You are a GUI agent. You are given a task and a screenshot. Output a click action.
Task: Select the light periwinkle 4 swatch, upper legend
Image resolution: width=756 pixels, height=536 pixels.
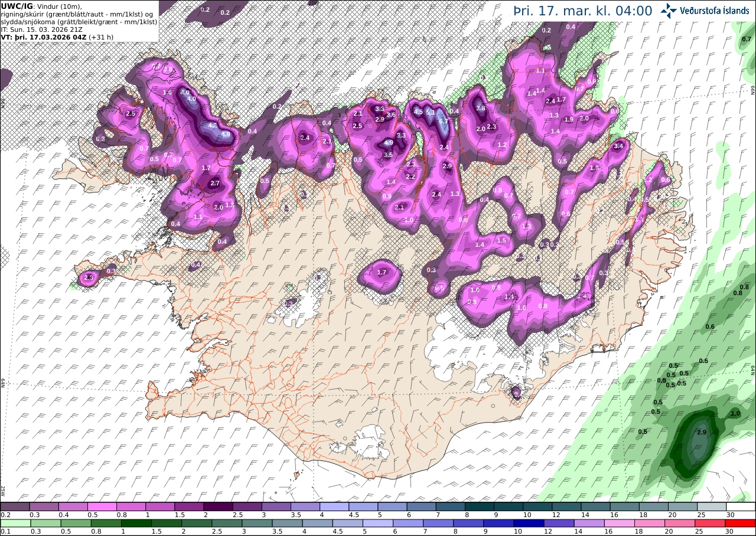(334, 506)
